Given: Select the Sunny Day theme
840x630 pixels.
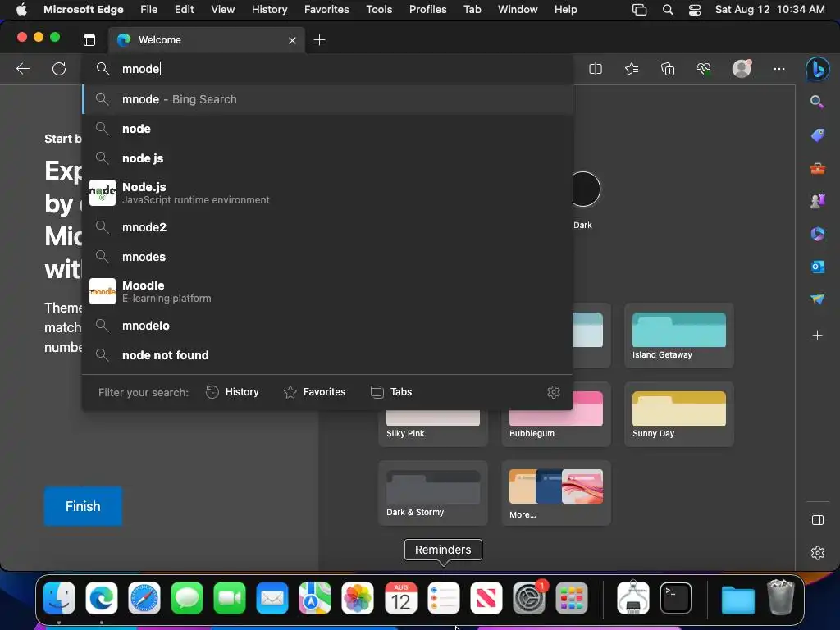Looking at the screenshot, I should click(x=678, y=414).
